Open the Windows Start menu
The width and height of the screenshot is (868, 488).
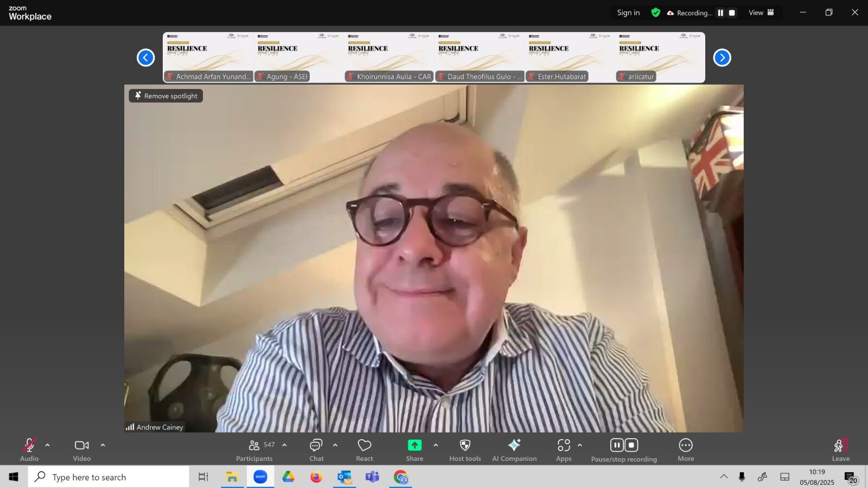point(14,477)
